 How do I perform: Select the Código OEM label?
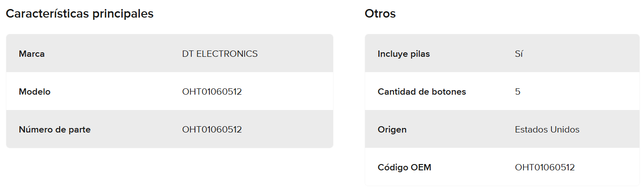[404, 168]
